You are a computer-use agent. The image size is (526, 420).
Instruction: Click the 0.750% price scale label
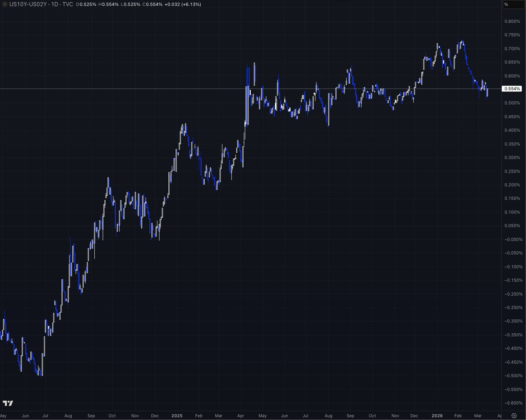(512, 35)
